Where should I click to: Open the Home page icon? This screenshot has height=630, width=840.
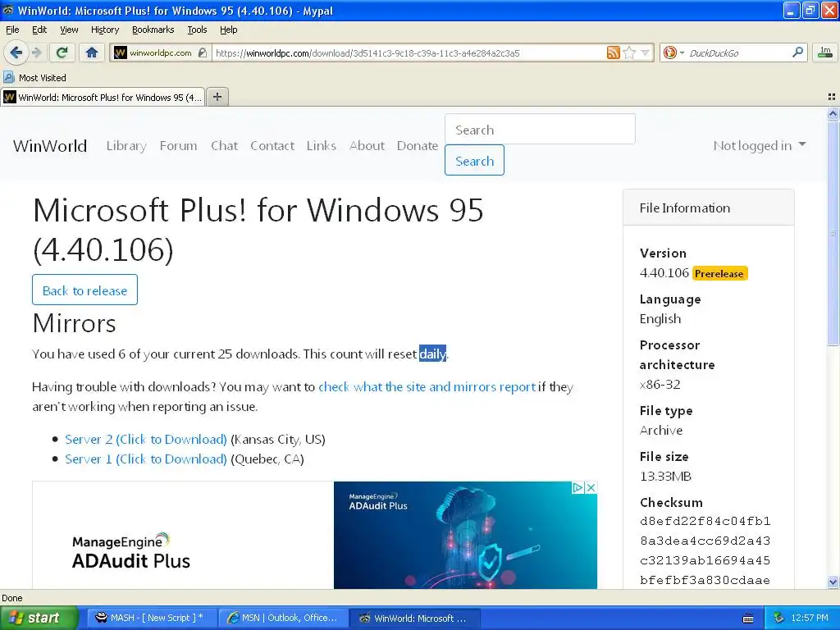[92, 52]
